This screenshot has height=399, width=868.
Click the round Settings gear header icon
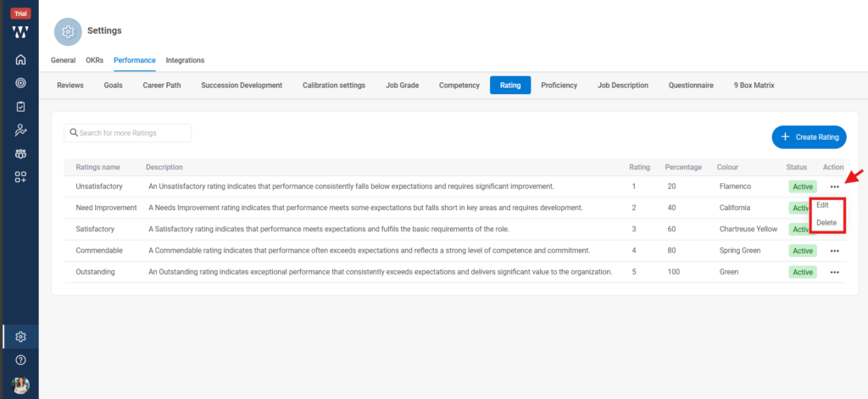[68, 31]
